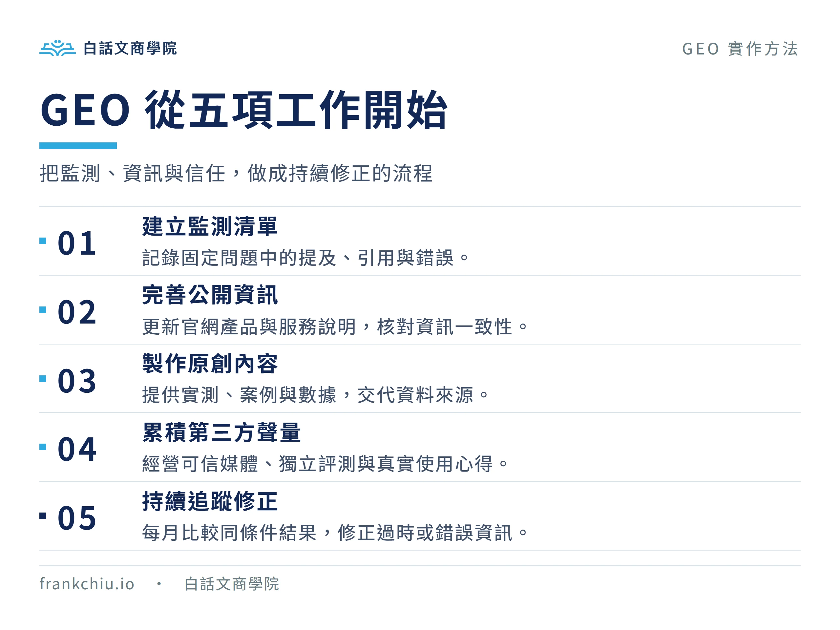Click the step number 05
Viewport: 840px width, 630px height.
pyautogui.click(x=77, y=518)
